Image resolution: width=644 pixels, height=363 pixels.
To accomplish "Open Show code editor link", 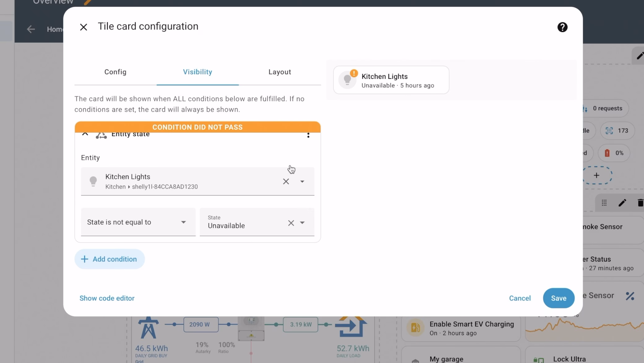I will click(107, 298).
